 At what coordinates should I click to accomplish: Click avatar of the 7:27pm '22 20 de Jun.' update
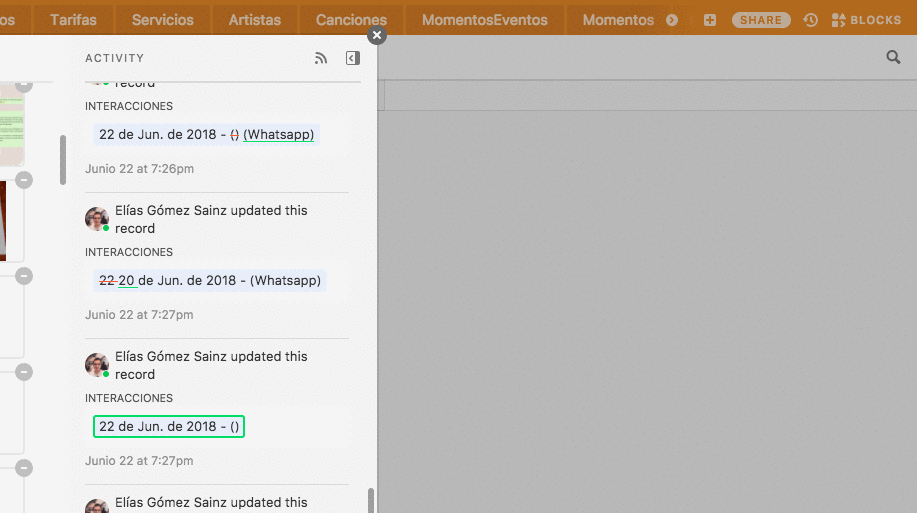96,219
